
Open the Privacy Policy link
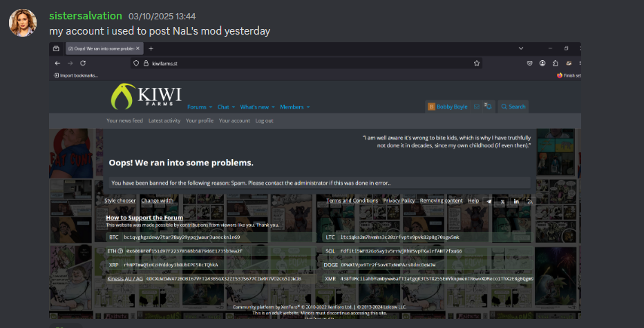click(399, 201)
